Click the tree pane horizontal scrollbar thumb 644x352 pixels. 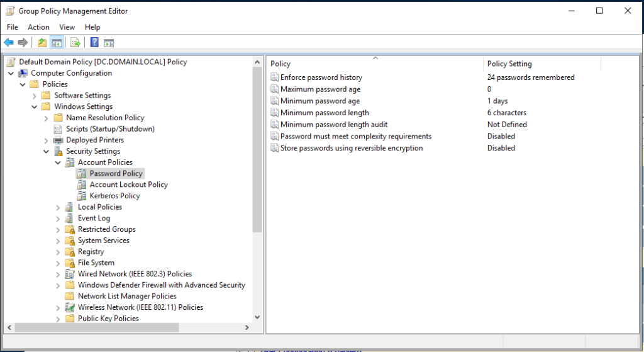[x=97, y=327]
